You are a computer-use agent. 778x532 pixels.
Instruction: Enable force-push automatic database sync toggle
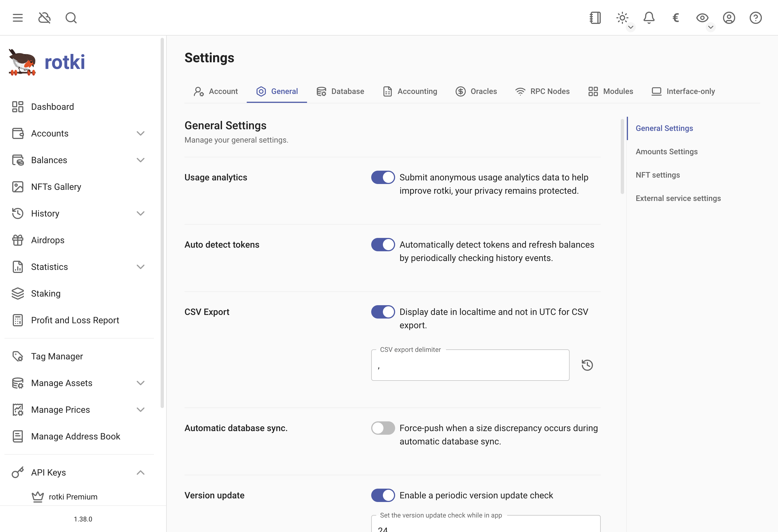tap(383, 428)
